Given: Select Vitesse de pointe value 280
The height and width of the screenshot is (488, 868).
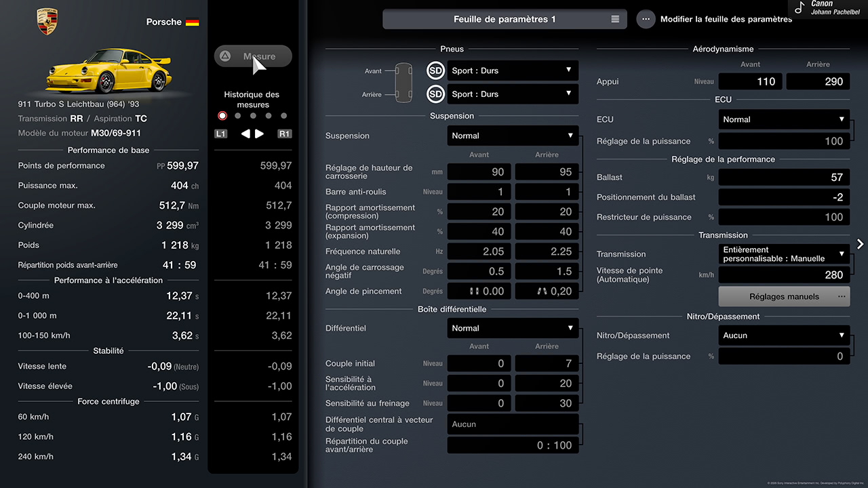Looking at the screenshot, I should [x=785, y=275].
